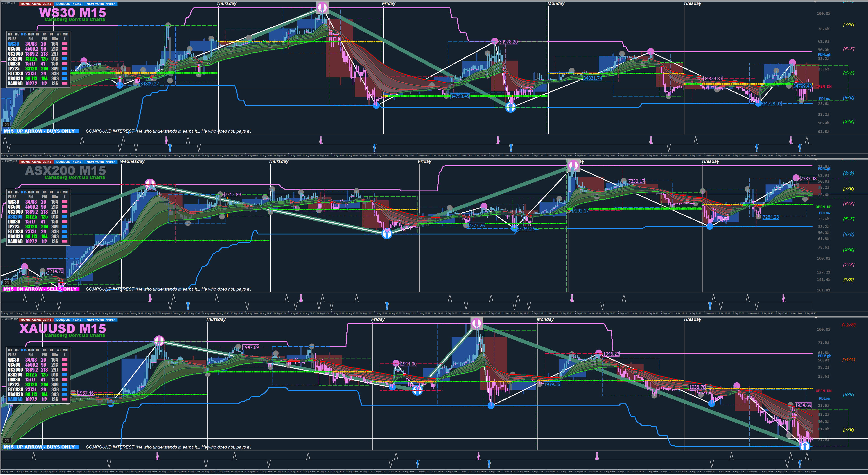Click the pink circle marker beside the 1946.23 gold label

point(598,353)
